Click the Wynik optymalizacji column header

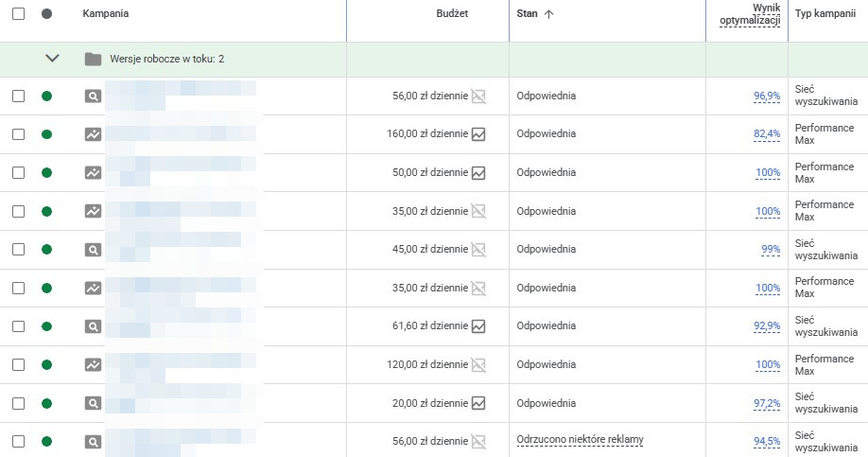coord(754,14)
